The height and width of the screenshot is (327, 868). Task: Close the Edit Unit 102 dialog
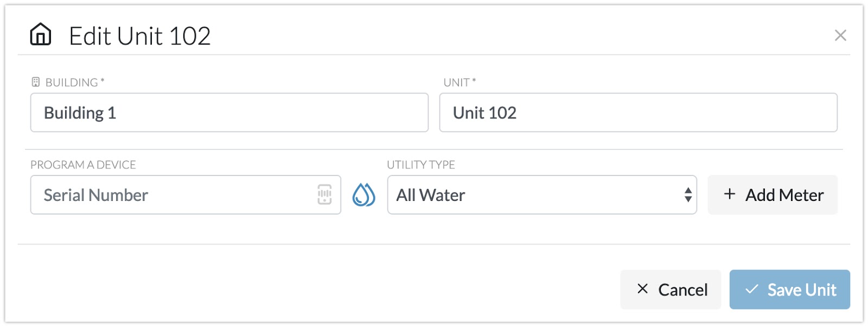tap(840, 35)
